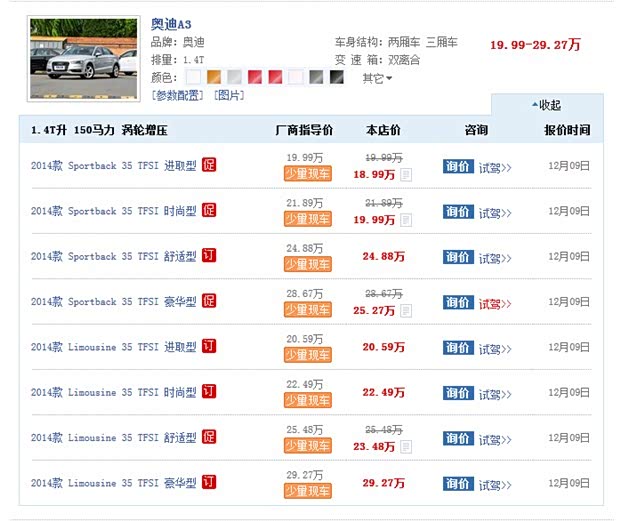Click the 订 order icon for Sportback 舒适型
The width and height of the screenshot is (620, 521).
(x=209, y=255)
